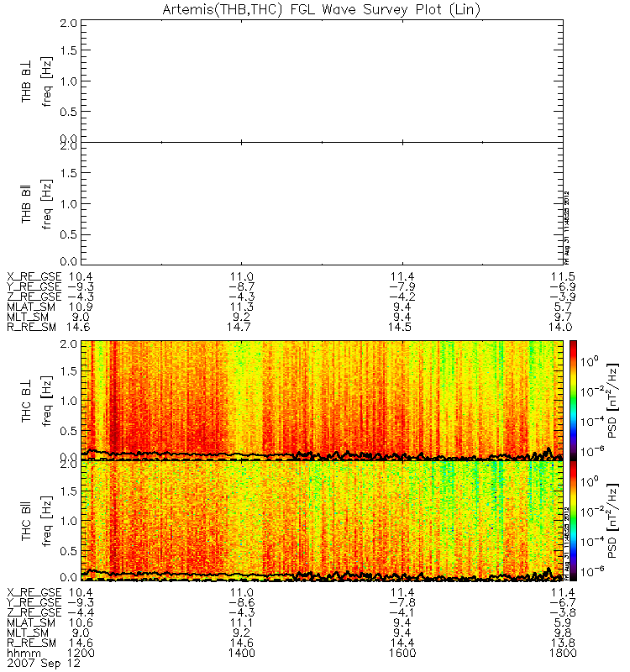The height and width of the screenshot is (672, 630).
Task: Select the empty THB B∥ panel
Action: click(x=322, y=203)
